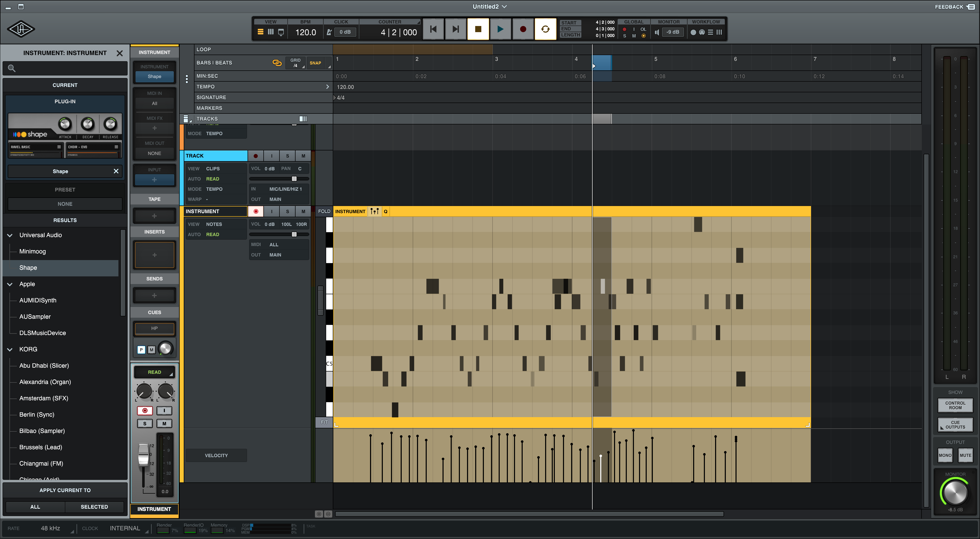The height and width of the screenshot is (539, 980).
Task: Toggle the metronome click icon
Action: point(329,32)
